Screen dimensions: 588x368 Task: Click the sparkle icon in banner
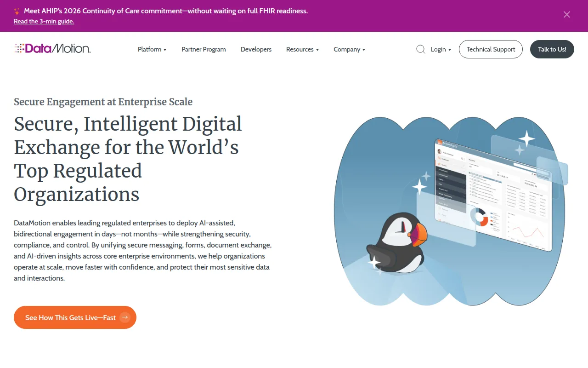(17, 11)
